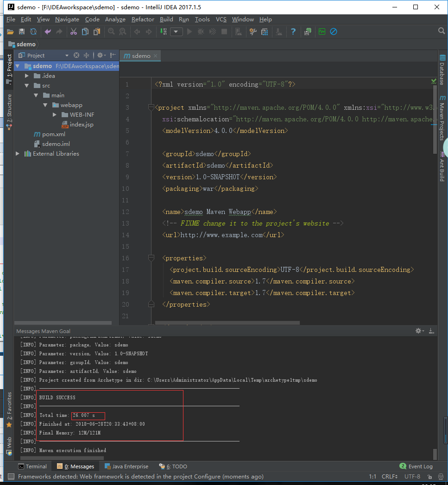The width and height of the screenshot is (448, 485).
Task: Collapse the webapp folder
Action: tap(45, 105)
